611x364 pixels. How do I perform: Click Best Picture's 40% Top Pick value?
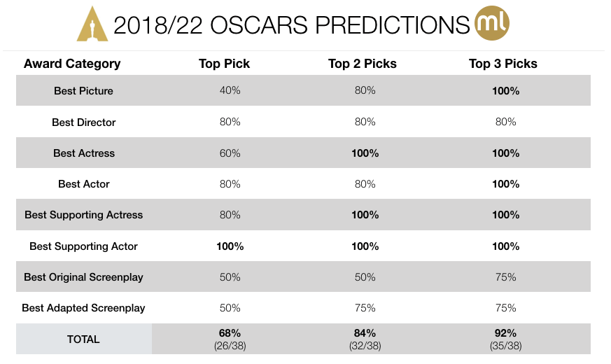pos(230,91)
